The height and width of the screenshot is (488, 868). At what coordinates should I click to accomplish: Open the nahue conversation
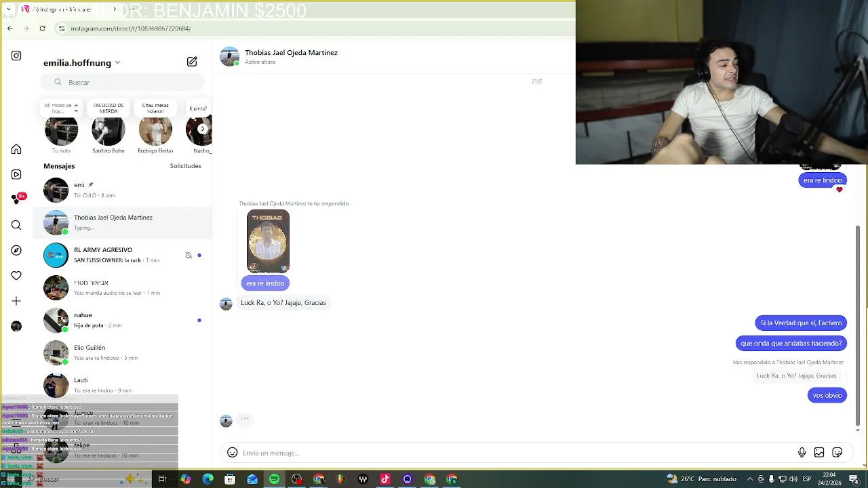tap(122, 320)
